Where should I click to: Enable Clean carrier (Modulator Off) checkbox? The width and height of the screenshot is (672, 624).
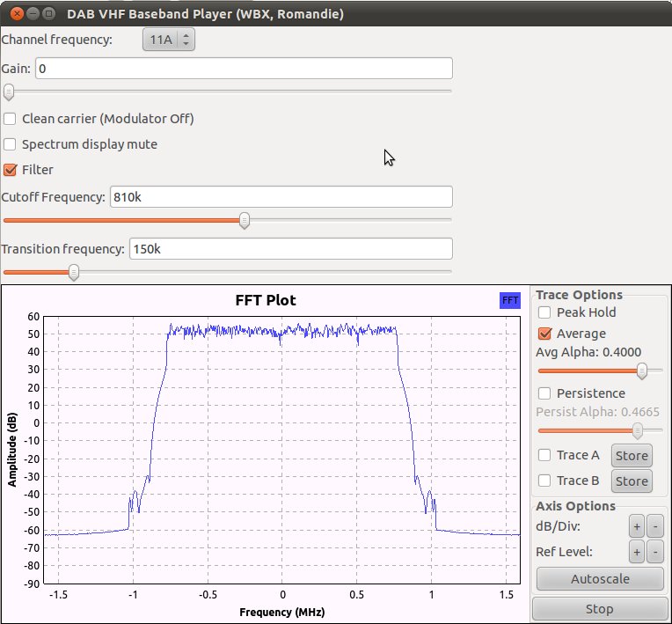[x=10, y=119]
